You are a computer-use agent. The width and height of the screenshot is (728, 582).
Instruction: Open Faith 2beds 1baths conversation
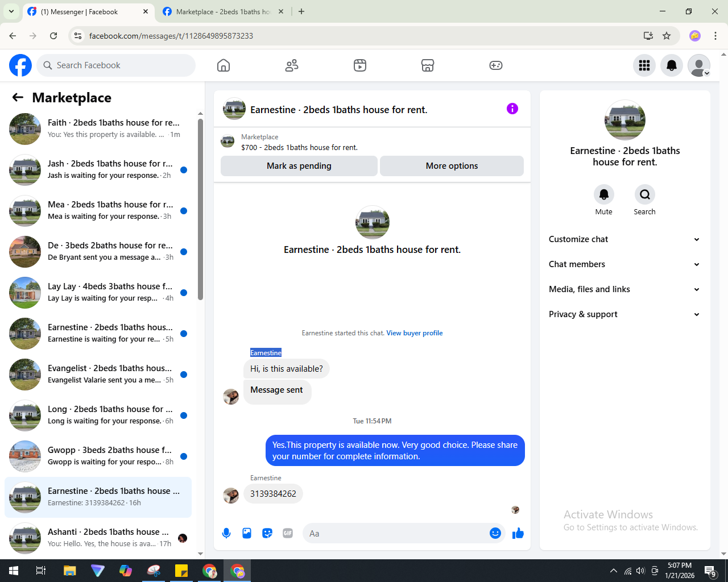[x=98, y=129]
